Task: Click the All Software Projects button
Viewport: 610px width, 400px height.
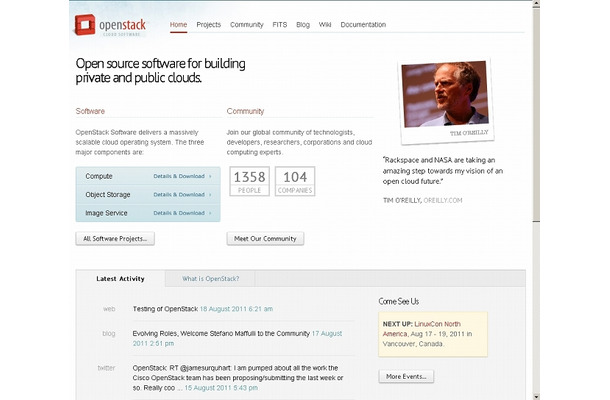Action: 115,239
